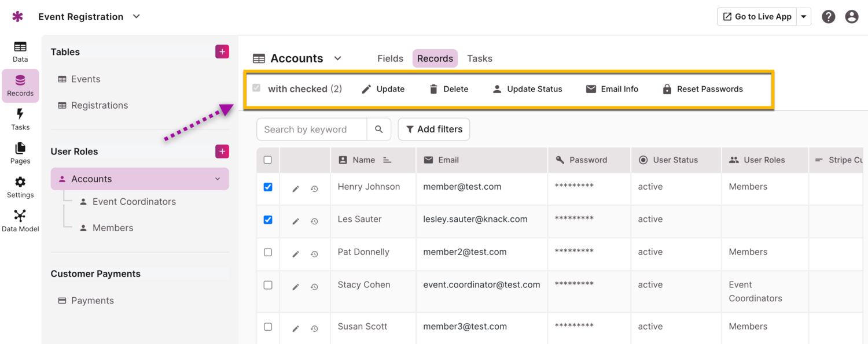
Task: Open the user profile icon
Action: (x=851, y=17)
